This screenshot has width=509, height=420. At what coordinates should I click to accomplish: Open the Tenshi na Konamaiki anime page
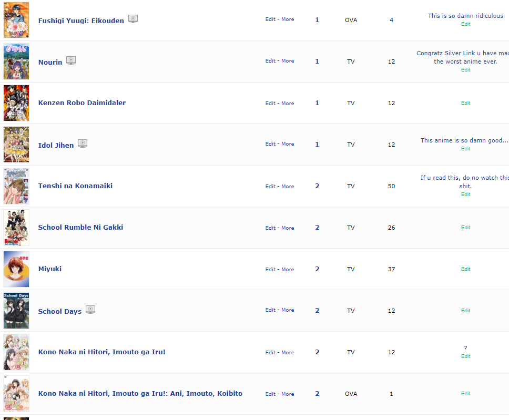(75, 186)
